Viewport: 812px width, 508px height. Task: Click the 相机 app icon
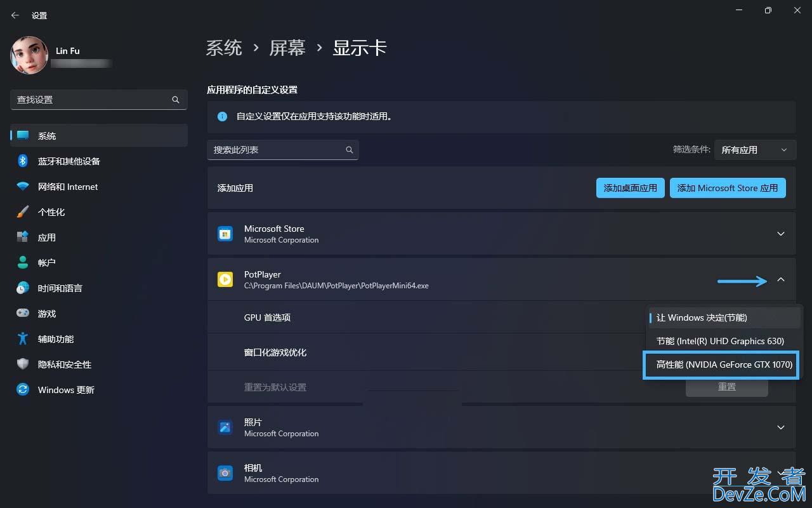(225, 473)
